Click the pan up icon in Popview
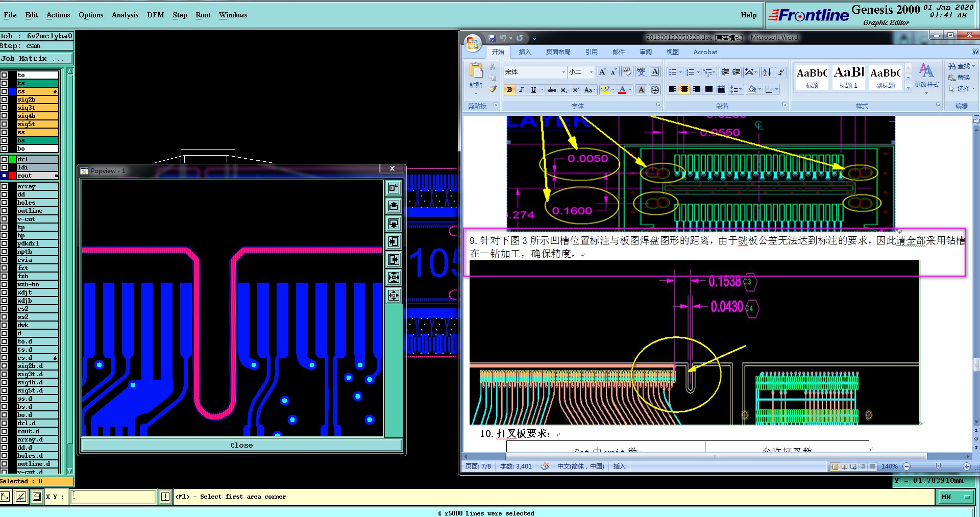 [x=394, y=206]
